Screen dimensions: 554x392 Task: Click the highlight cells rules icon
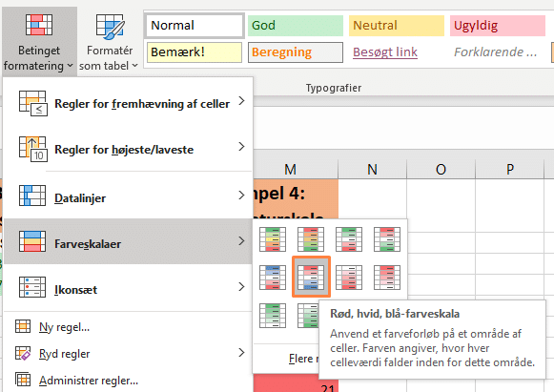(32, 103)
